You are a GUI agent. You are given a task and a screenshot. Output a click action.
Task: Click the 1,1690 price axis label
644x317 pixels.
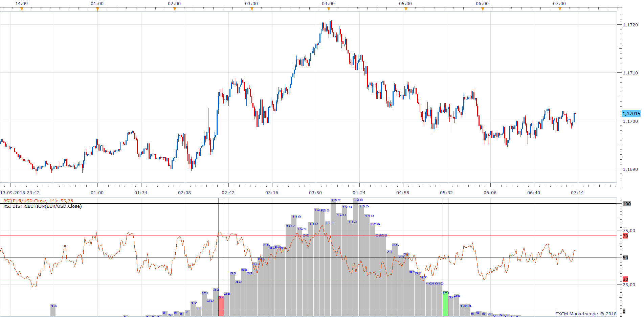(x=630, y=169)
